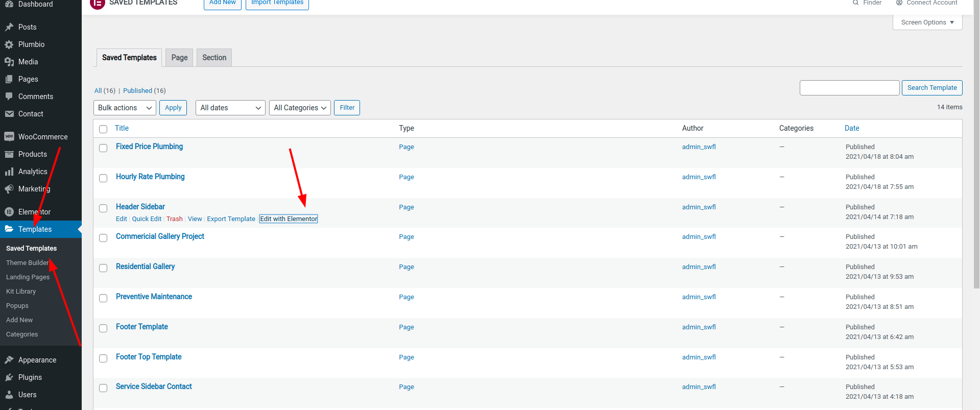The width and height of the screenshot is (980, 410).
Task: Open the Bulk actions dropdown
Action: point(125,108)
